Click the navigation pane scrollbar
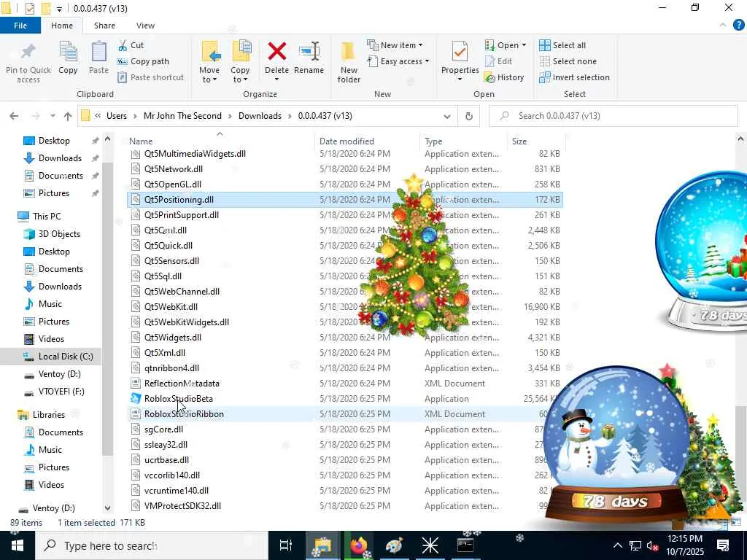 pyautogui.click(x=108, y=309)
